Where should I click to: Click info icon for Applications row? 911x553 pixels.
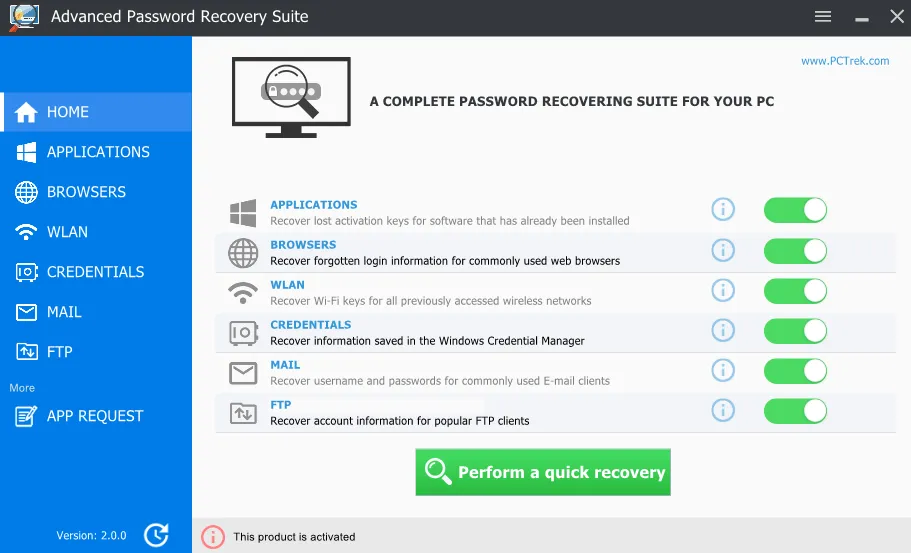tap(722, 210)
